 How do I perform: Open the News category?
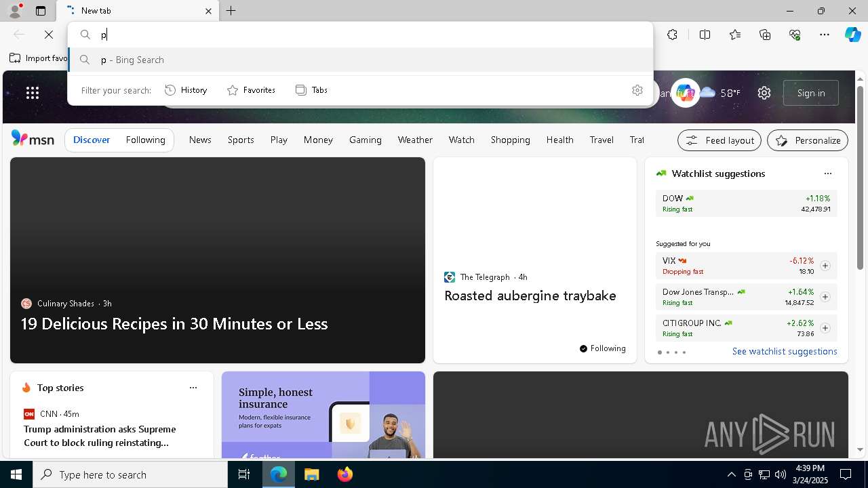(x=200, y=140)
